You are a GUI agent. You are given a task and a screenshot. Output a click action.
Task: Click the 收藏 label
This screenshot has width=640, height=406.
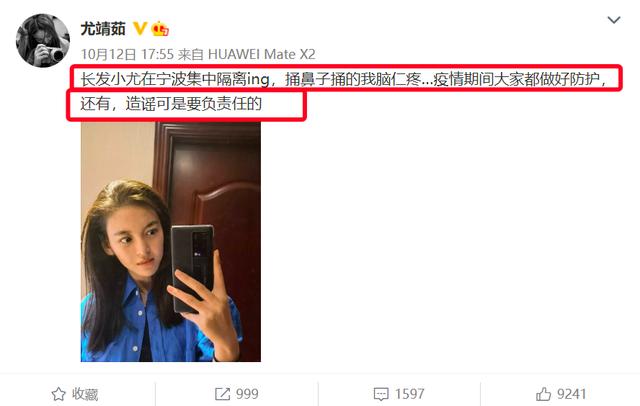coord(85,394)
